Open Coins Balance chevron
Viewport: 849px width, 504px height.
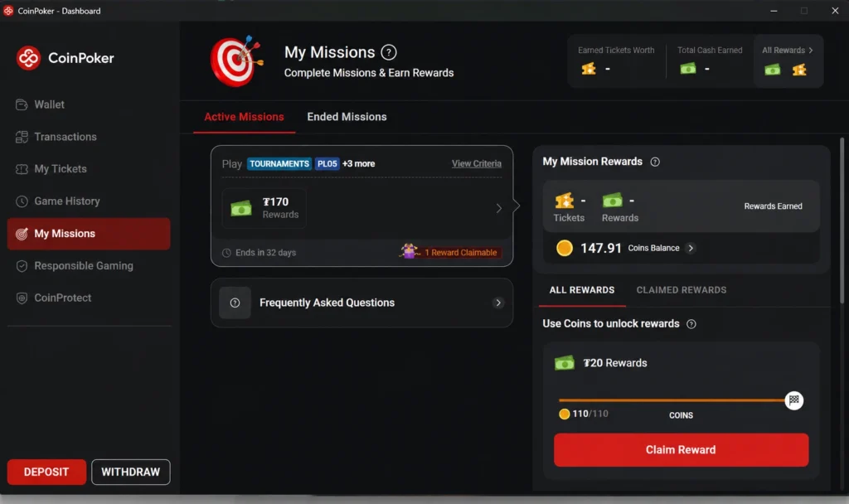[x=691, y=249]
